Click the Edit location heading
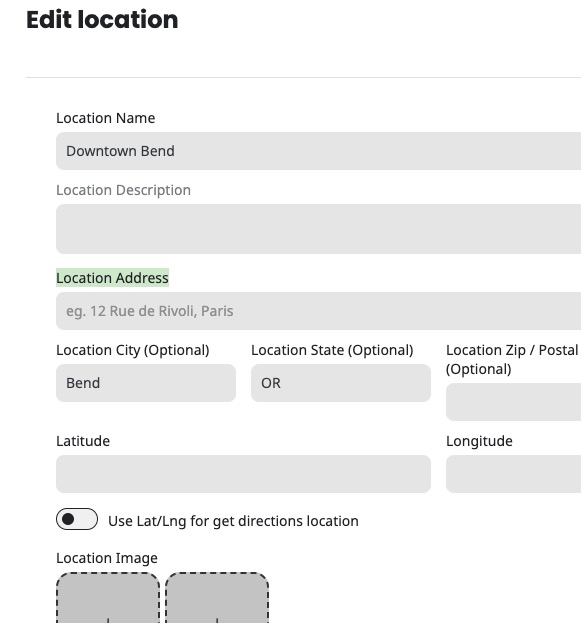581x623 pixels. click(102, 19)
